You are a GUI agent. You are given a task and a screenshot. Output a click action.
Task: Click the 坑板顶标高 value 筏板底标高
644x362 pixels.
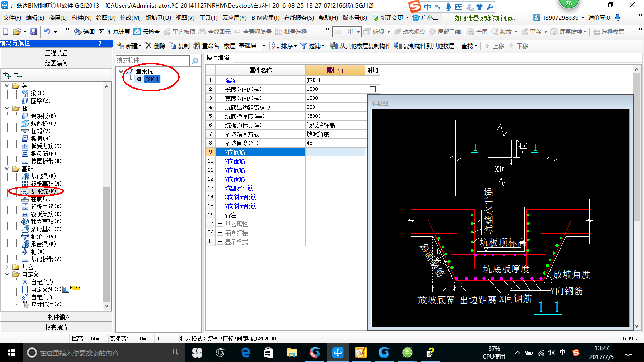(x=335, y=125)
